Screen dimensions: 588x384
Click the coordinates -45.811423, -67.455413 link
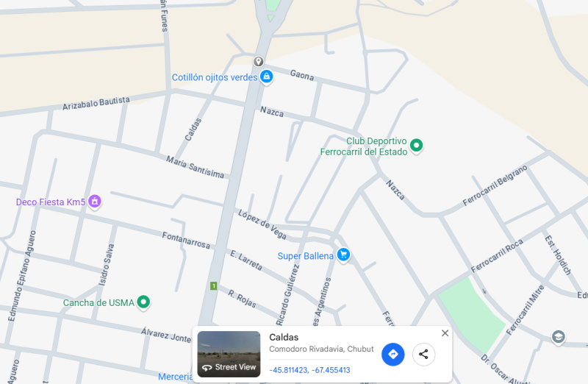(309, 370)
